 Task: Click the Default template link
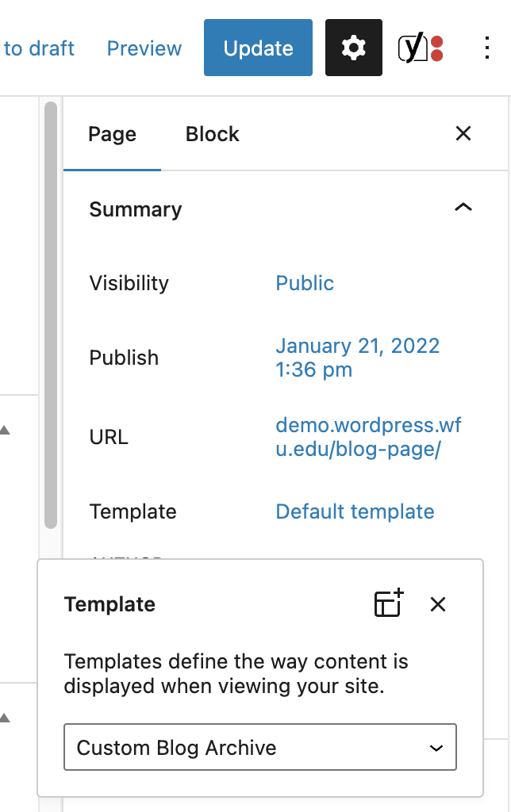click(355, 511)
